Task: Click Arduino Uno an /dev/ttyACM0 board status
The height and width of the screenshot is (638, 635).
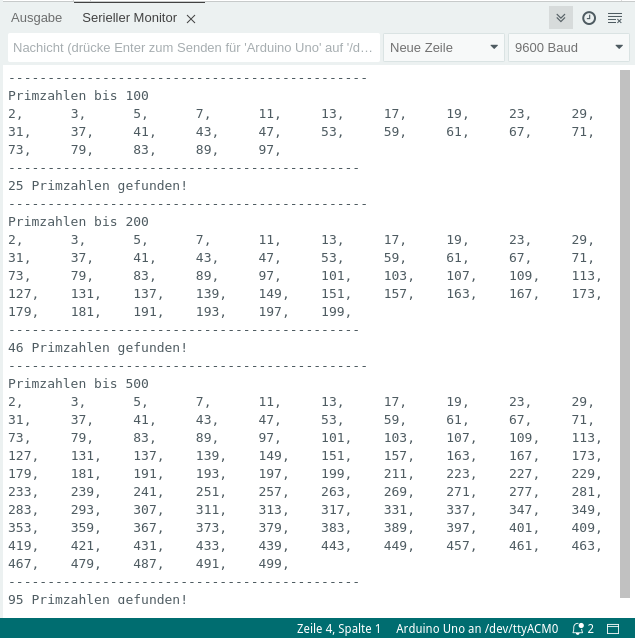Action: point(476,629)
